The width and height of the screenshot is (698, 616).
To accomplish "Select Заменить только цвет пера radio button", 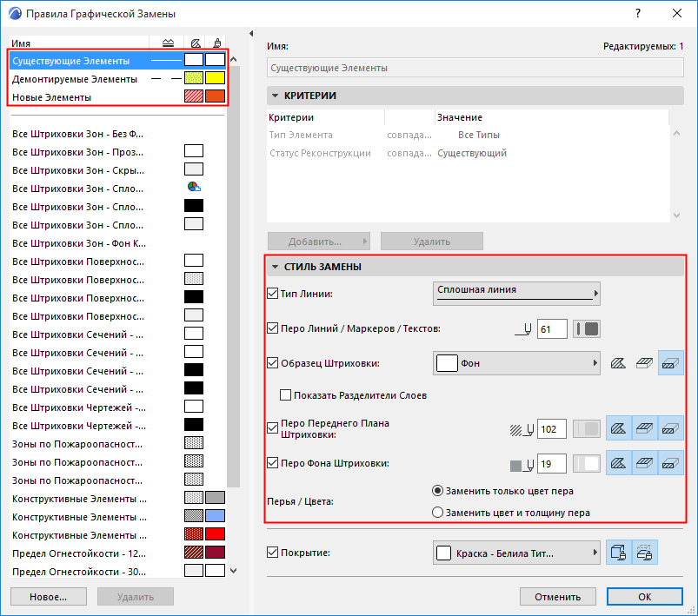I will tap(437, 491).
